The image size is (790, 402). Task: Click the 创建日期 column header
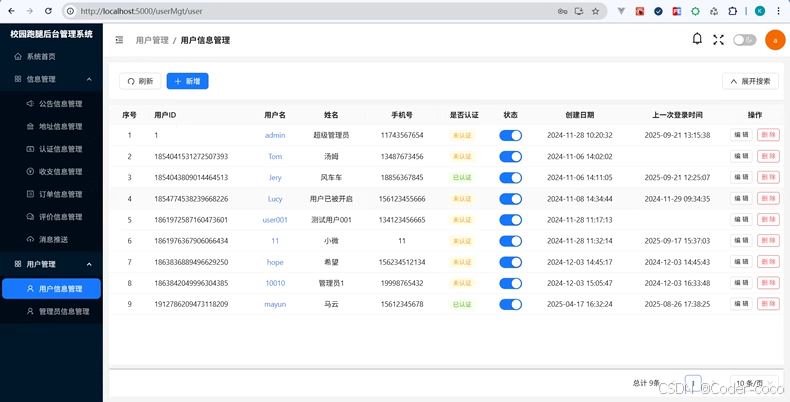click(x=579, y=115)
